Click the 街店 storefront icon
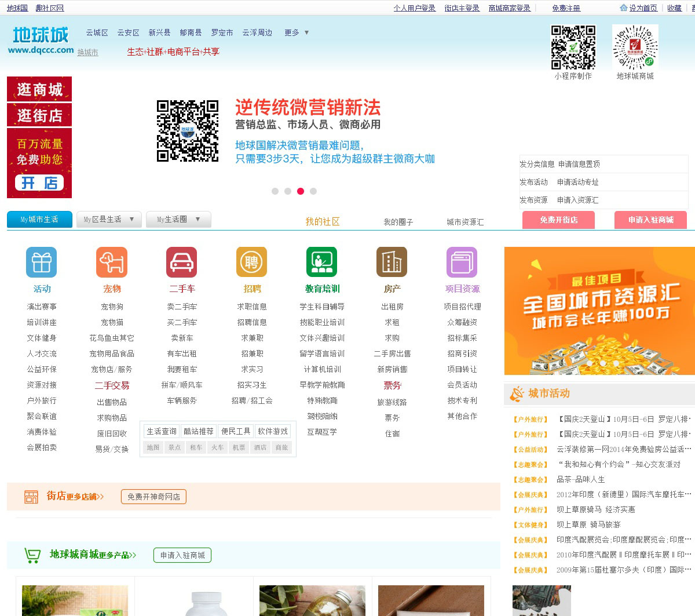 [31, 497]
